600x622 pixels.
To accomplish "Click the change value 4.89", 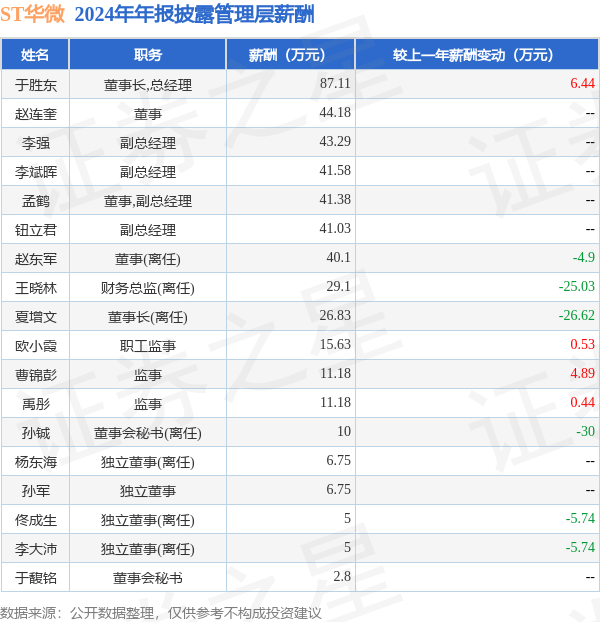I will pos(582,373).
